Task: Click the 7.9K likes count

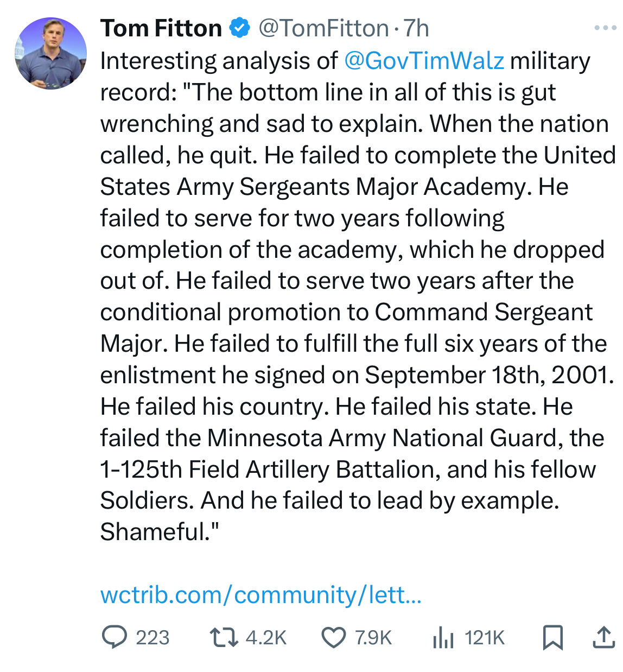Action: (373, 637)
